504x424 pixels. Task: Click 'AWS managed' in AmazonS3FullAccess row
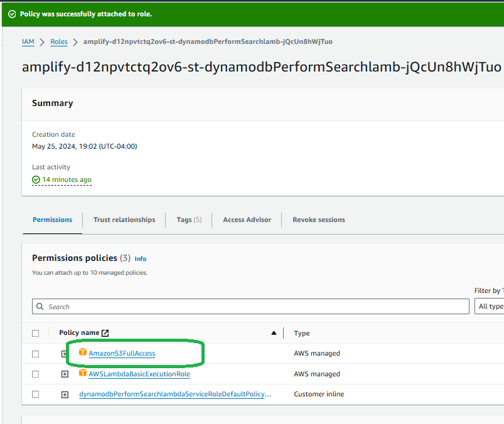[316, 353]
